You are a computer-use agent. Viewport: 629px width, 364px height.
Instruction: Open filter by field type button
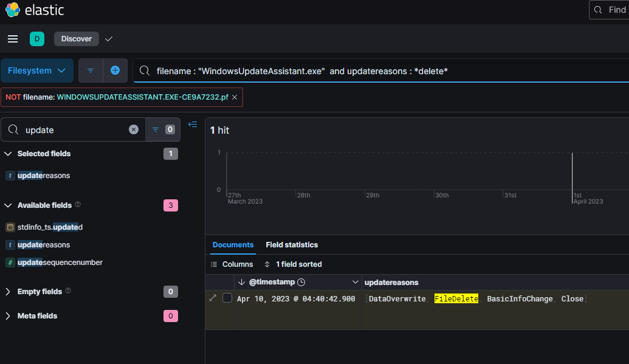coord(162,129)
